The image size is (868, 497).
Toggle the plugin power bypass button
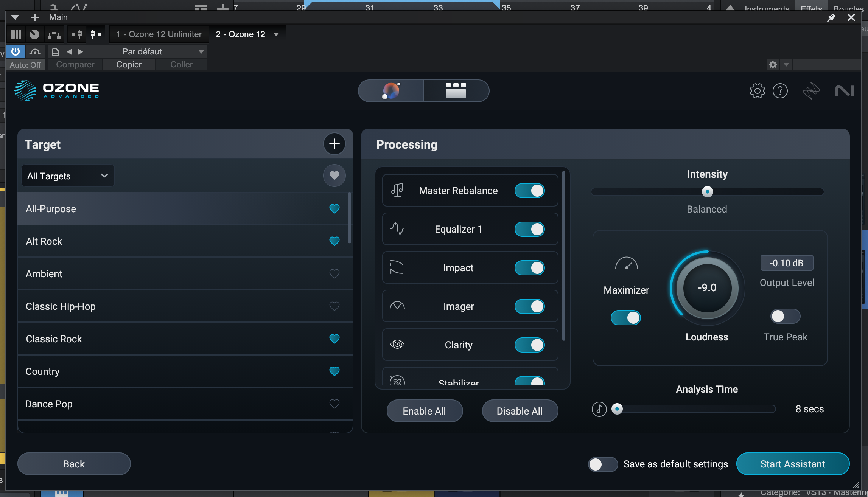(x=16, y=51)
